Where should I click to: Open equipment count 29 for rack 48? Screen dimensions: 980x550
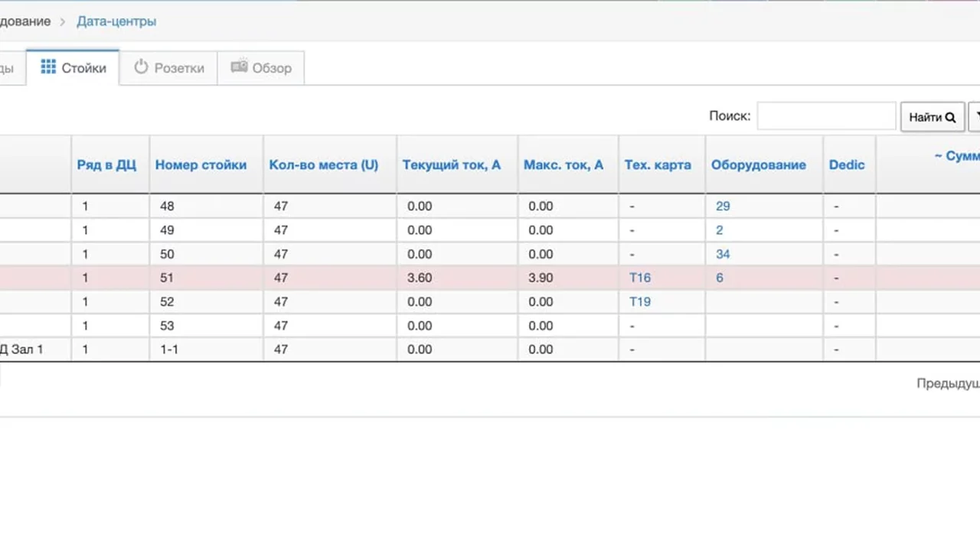point(722,206)
